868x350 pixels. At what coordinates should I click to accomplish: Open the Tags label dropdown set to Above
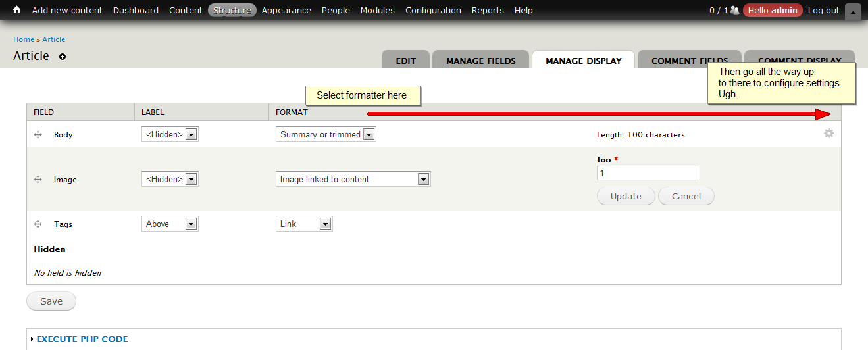tap(170, 224)
